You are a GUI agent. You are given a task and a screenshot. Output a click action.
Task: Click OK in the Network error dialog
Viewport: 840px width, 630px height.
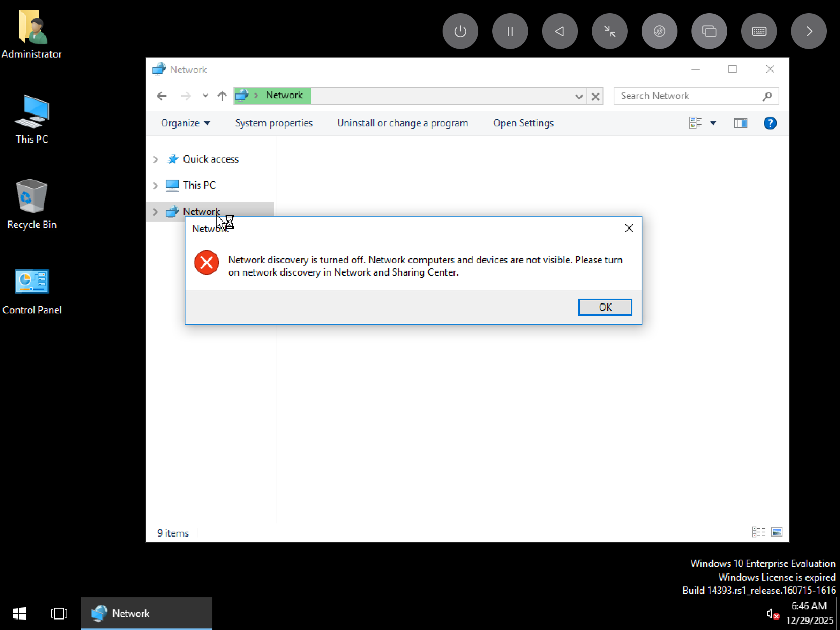pos(605,307)
